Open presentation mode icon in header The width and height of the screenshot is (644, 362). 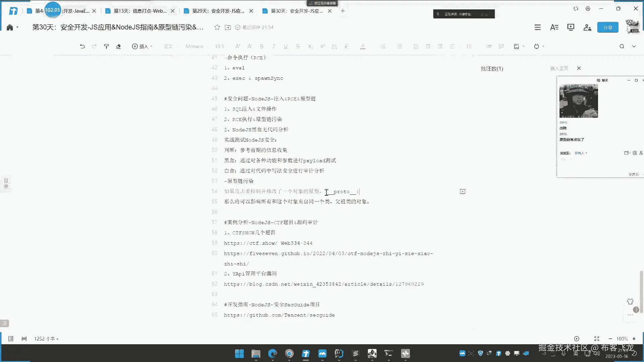(571, 27)
